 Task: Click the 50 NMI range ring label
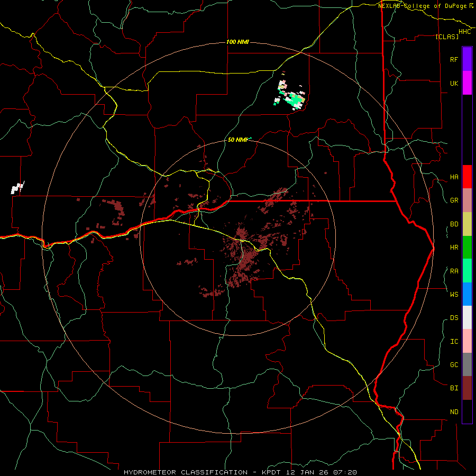(237, 140)
